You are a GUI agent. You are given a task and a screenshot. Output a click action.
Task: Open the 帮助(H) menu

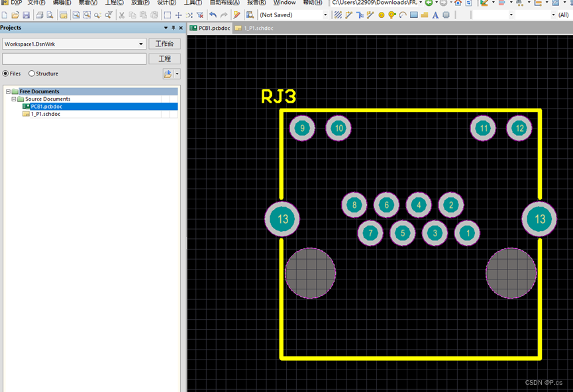coord(313,3)
